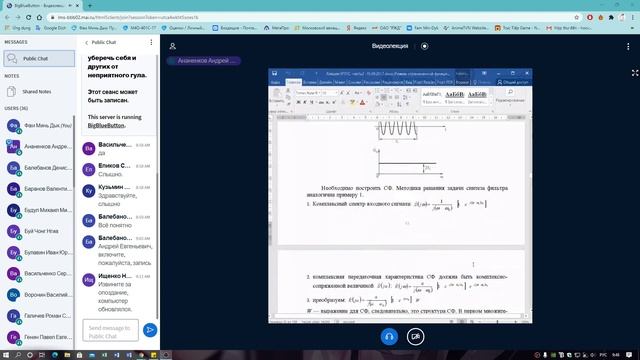Go to browser home page

click(x=39, y=17)
